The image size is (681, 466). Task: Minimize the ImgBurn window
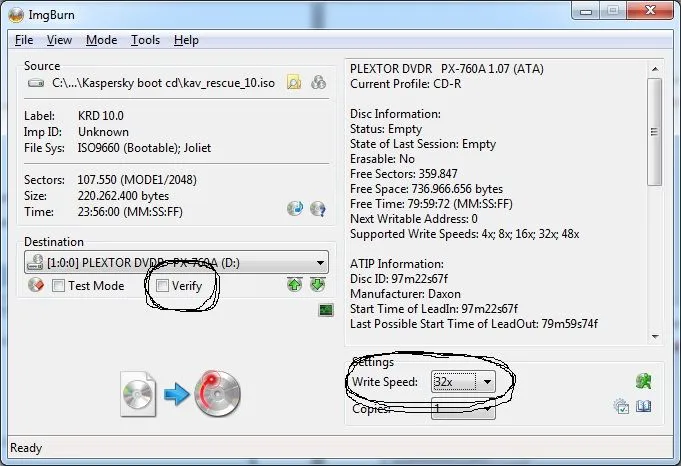586,11
